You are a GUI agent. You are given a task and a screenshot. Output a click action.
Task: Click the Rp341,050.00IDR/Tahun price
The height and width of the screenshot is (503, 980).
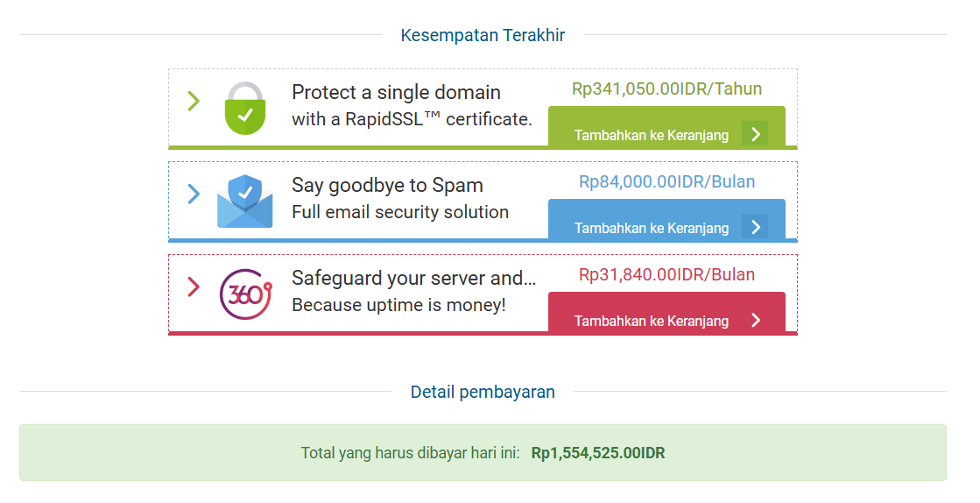click(x=666, y=89)
